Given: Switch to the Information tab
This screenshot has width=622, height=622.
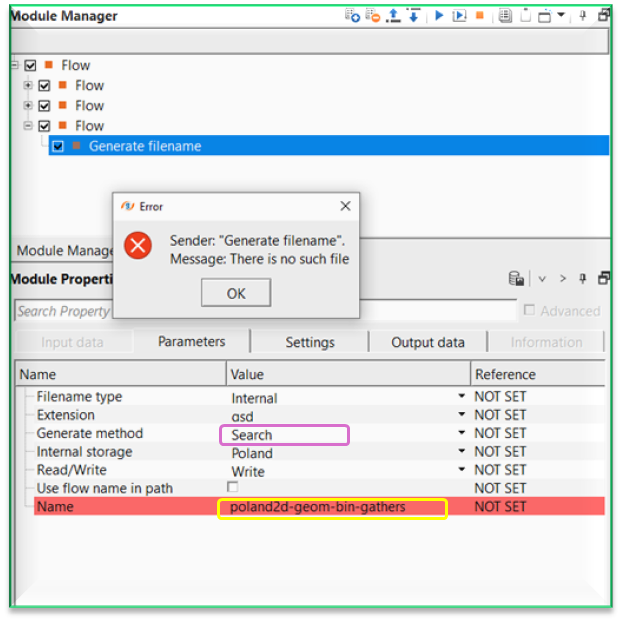Looking at the screenshot, I should coord(546,342).
